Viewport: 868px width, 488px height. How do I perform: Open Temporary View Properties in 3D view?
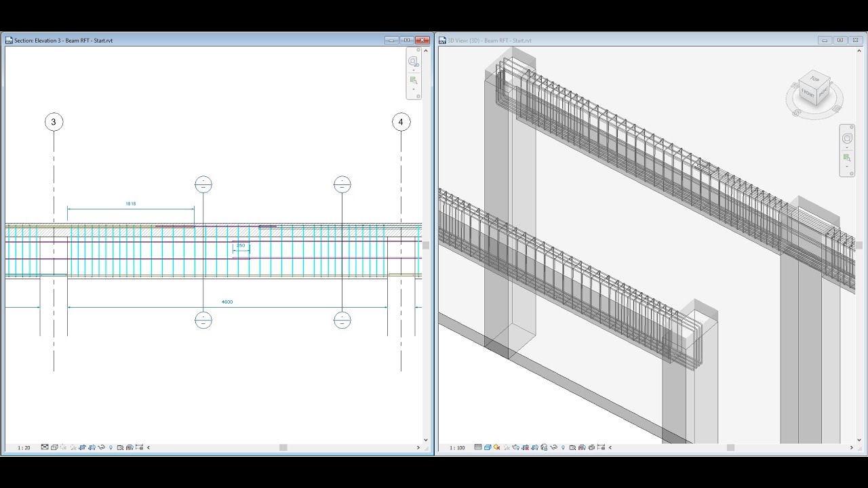572,447
